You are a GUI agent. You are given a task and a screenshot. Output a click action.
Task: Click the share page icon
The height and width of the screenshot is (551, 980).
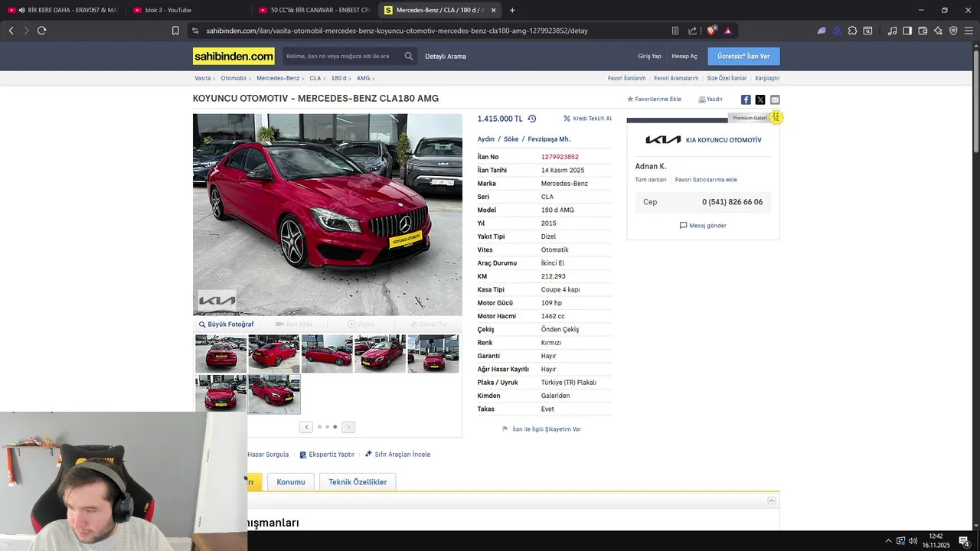tap(692, 31)
